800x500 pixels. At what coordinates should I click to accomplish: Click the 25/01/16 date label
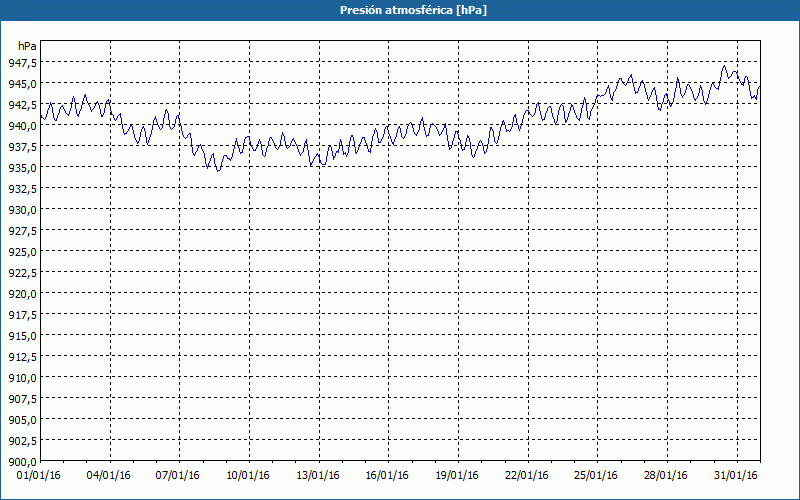coord(596,476)
